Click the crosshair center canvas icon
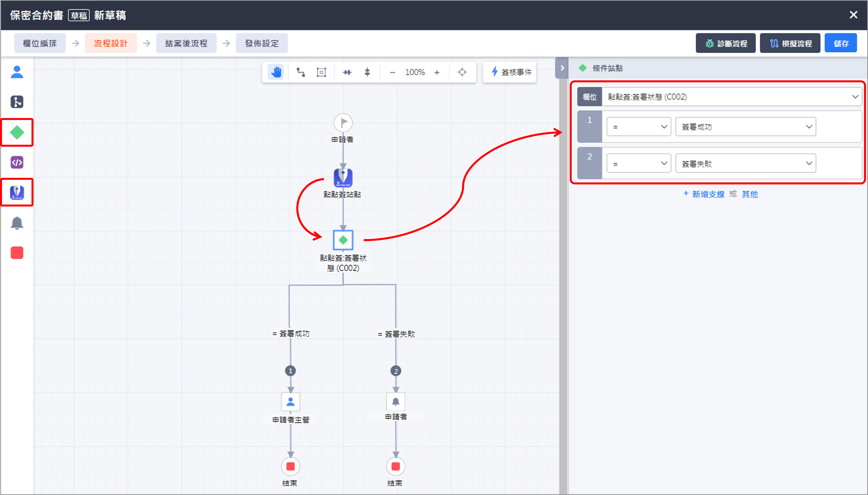 (462, 72)
